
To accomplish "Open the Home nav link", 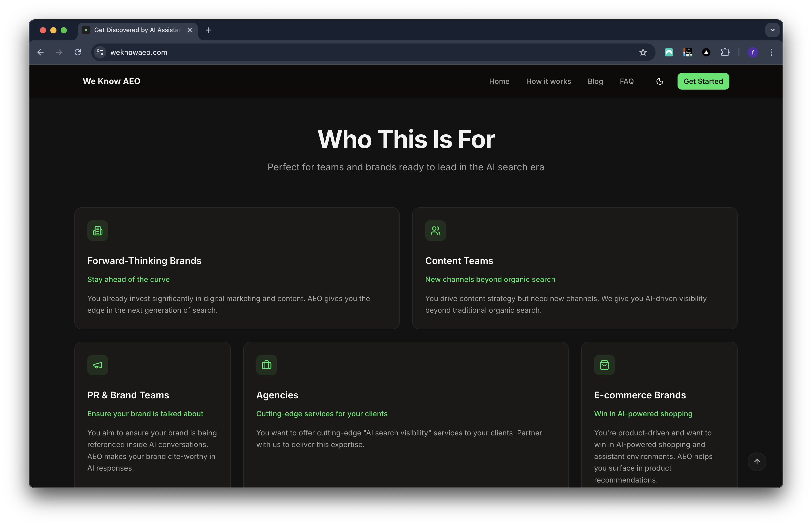I will (499, 81).
